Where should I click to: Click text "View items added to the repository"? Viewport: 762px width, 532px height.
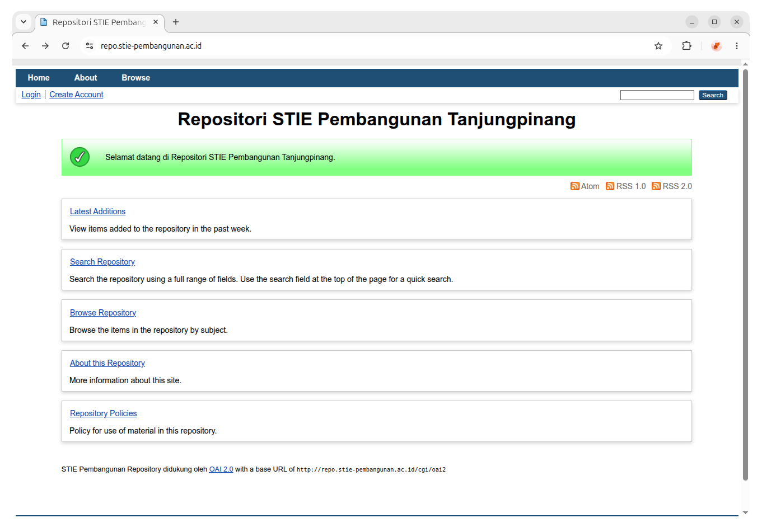pos(130,229)
